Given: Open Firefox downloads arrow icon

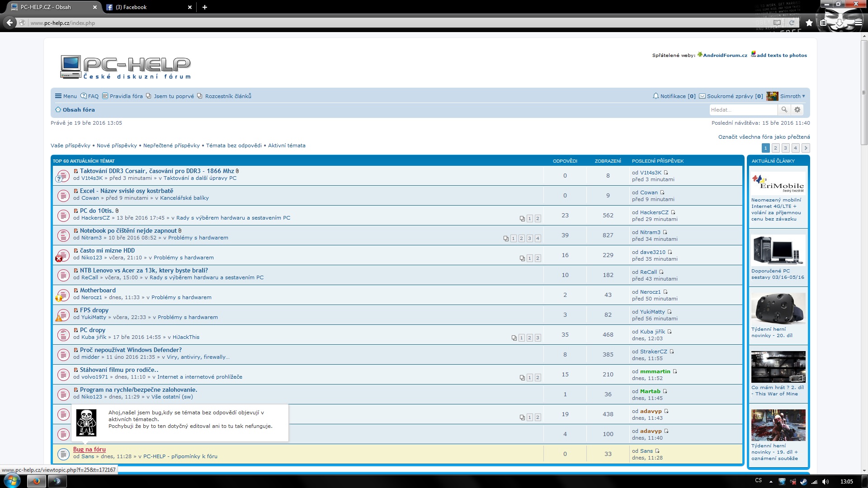Looking at the screenshot, I should pyautogui.click(x=839, y=23).
